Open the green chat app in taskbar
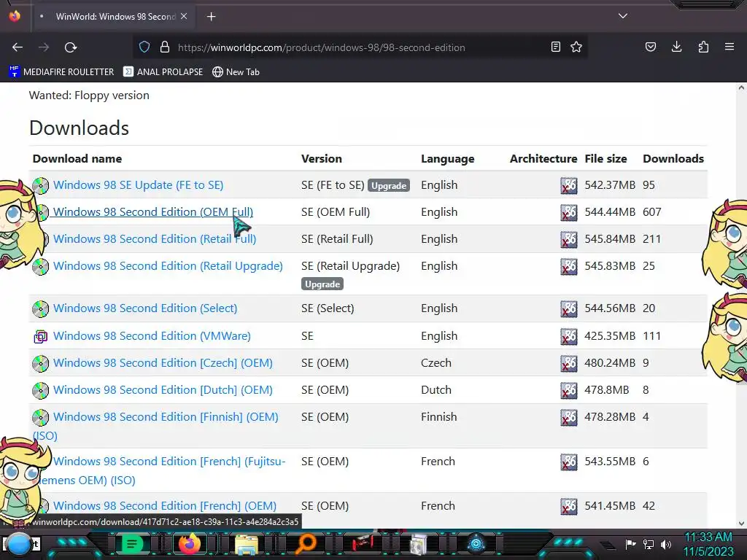This screenshot has height=560, width=747. 132,544
